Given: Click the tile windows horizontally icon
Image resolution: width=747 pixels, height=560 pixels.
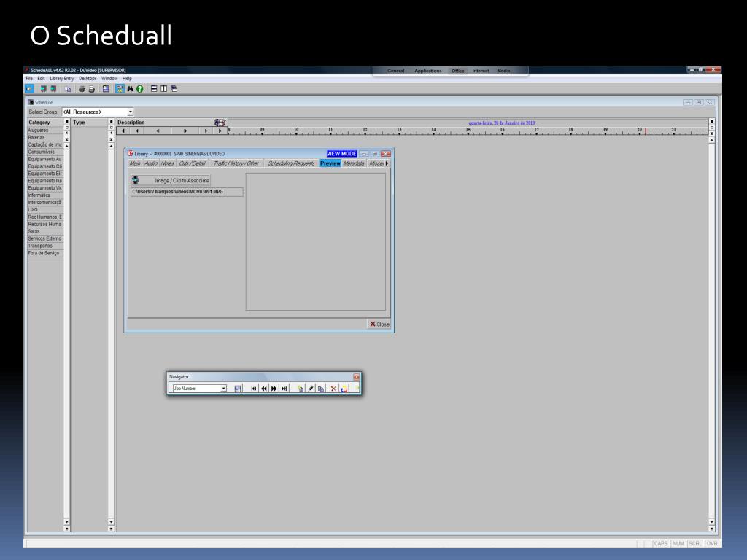Looking at the screenshot, I should [154, 89].
